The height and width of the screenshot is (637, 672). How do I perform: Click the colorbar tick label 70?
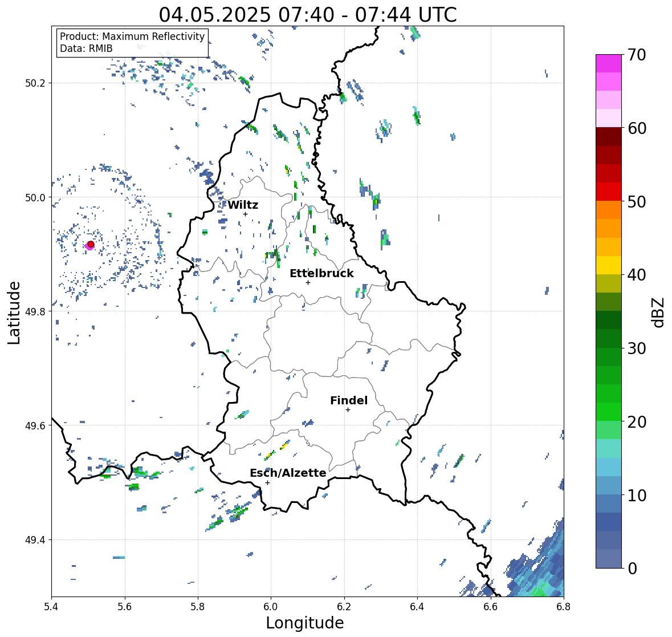point(637,55)
